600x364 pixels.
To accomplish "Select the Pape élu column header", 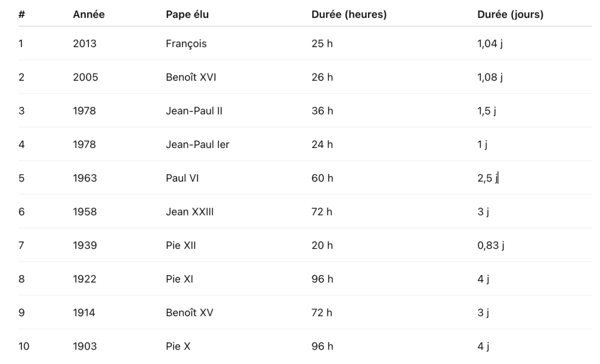I will tap(187, 15).
